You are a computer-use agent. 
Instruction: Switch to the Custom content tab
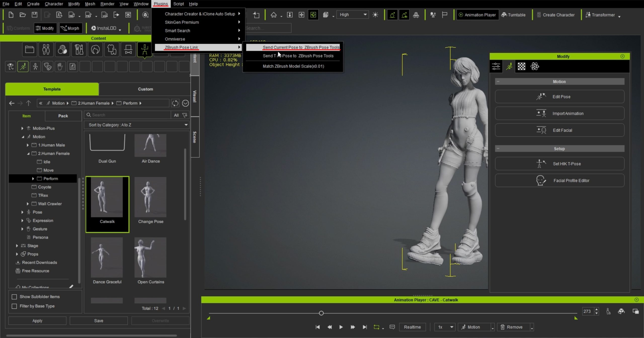pyautogui.click(x=145, y=89)
